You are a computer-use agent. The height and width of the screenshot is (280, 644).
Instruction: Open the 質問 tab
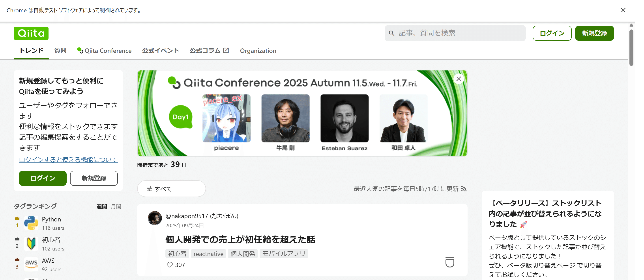[60, 51]
